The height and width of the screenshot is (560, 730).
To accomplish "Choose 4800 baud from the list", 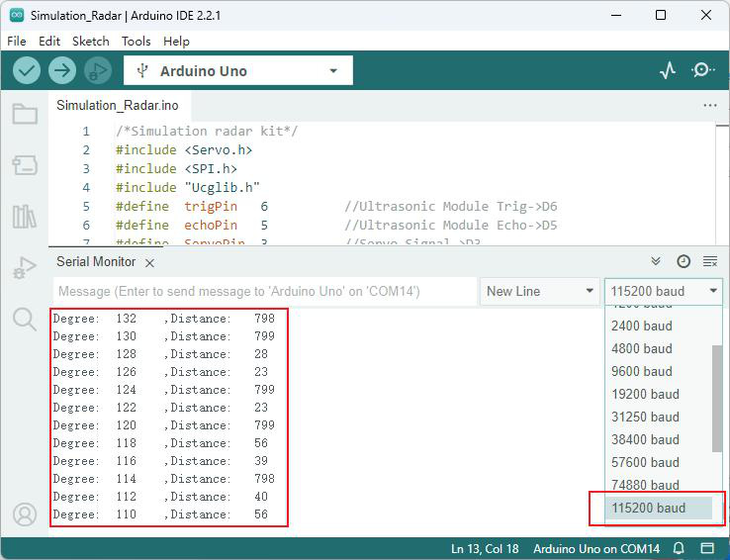I will pyautogui.click(x=659, y=348).
